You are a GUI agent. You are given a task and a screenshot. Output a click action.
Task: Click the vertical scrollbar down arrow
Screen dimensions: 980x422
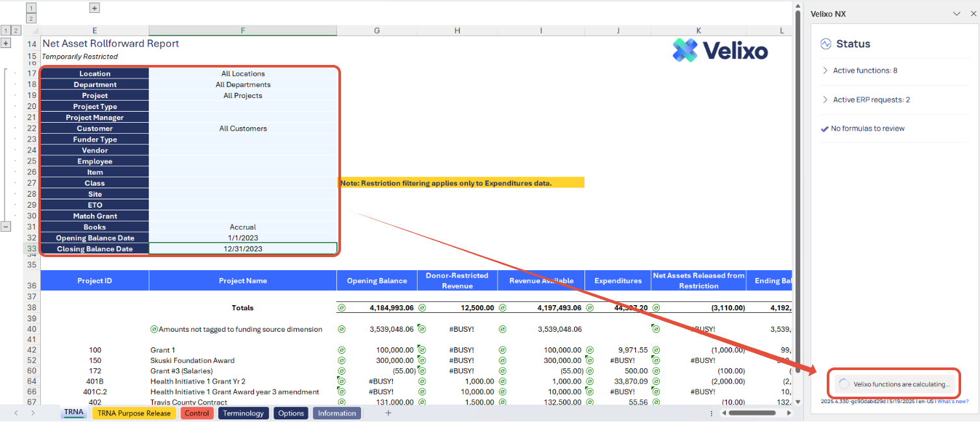click(x=798, y=403)
